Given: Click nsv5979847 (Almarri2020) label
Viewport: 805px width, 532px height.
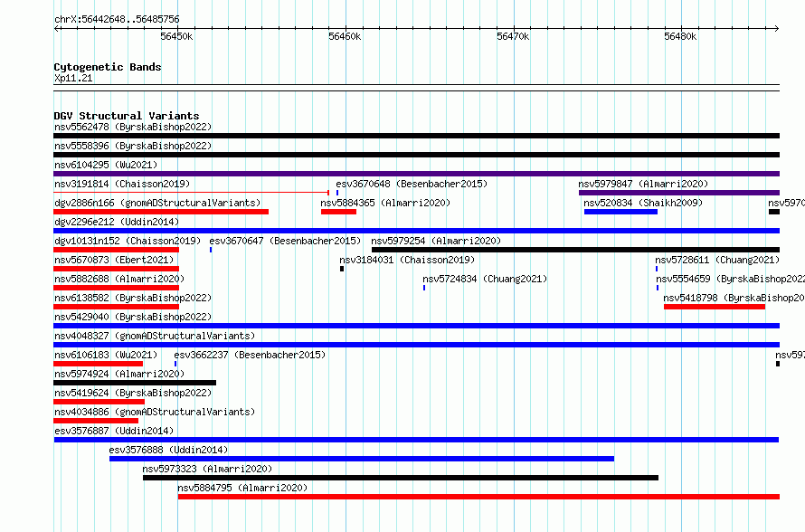Looking at the screenshot, I should (643, 184).
